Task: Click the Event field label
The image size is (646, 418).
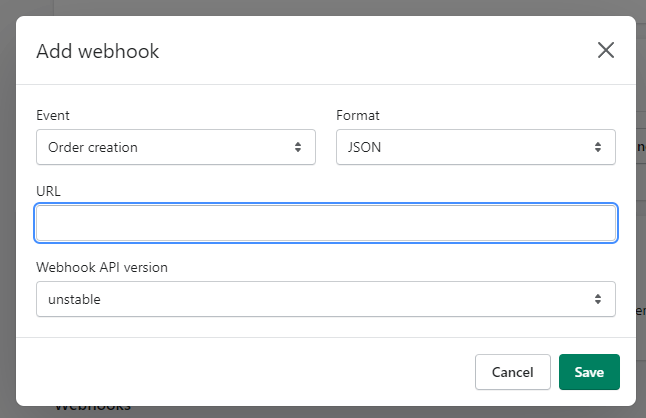Action: pyautogui.click(x=53, y=116)
